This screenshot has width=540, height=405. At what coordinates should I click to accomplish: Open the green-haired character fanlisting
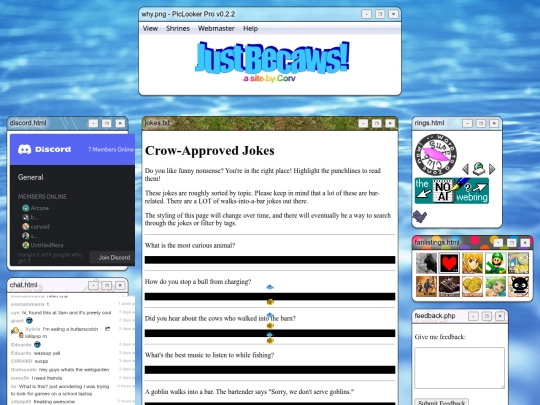[x=495, y=286]
